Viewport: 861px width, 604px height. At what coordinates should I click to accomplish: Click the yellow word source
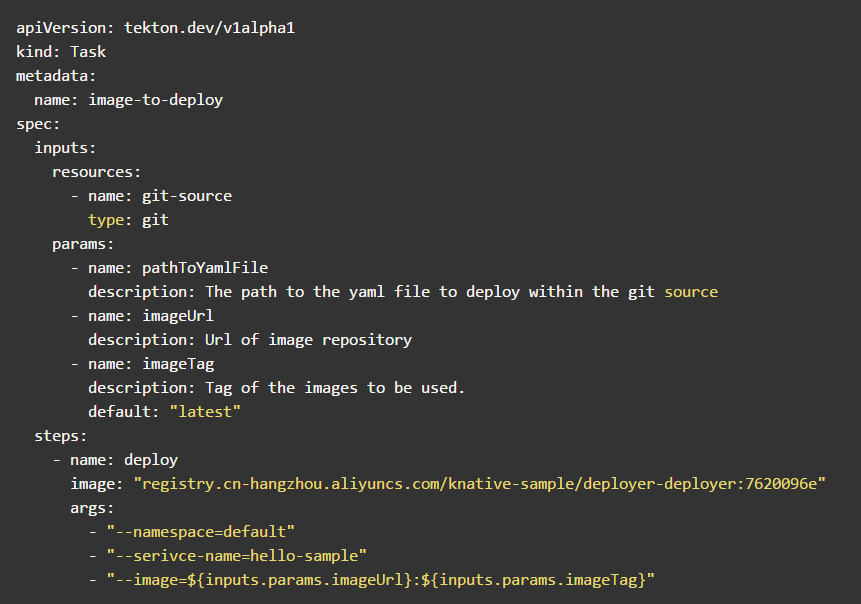[x=691, y=292]
